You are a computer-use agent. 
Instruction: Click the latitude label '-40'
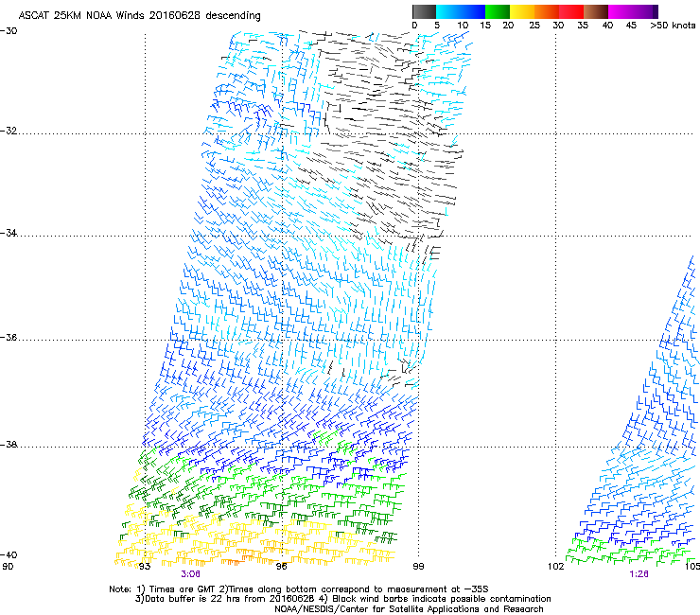point(9,554)
